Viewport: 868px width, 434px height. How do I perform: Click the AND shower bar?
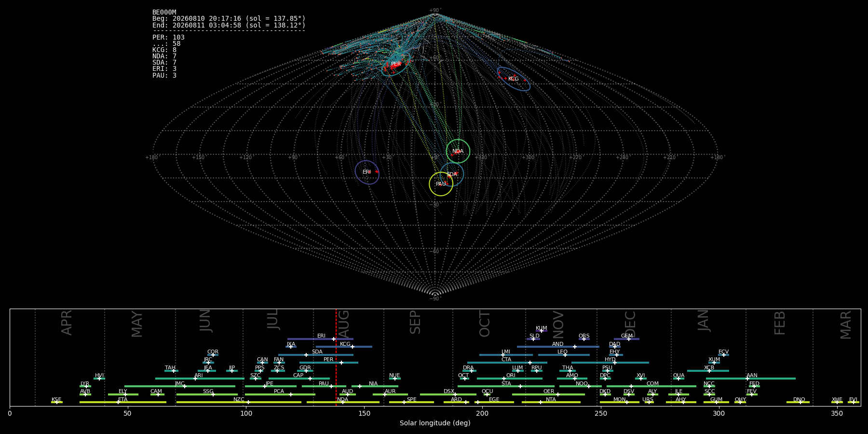coord(558,347)
